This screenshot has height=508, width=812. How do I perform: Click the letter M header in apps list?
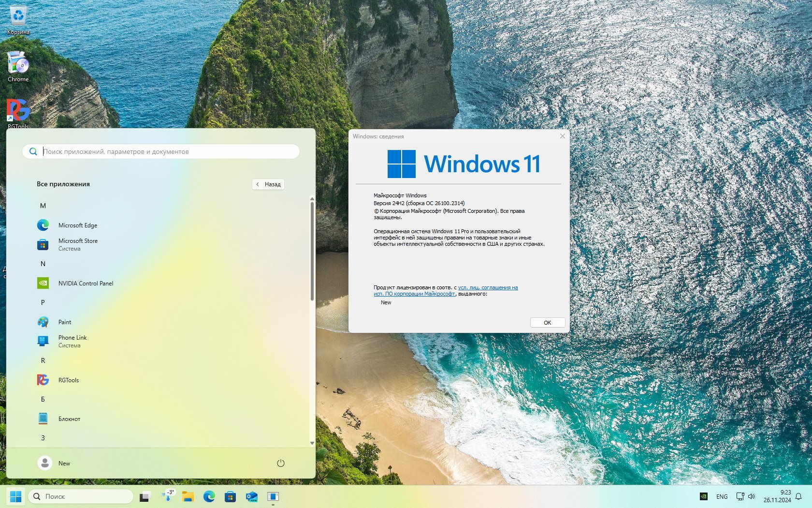[43, 206]
